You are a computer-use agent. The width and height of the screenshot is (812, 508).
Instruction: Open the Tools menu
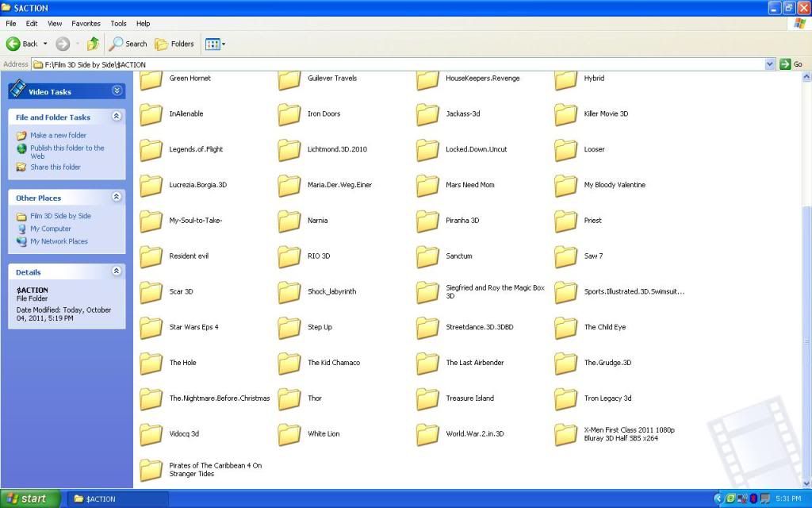click(x=118, y=23)
